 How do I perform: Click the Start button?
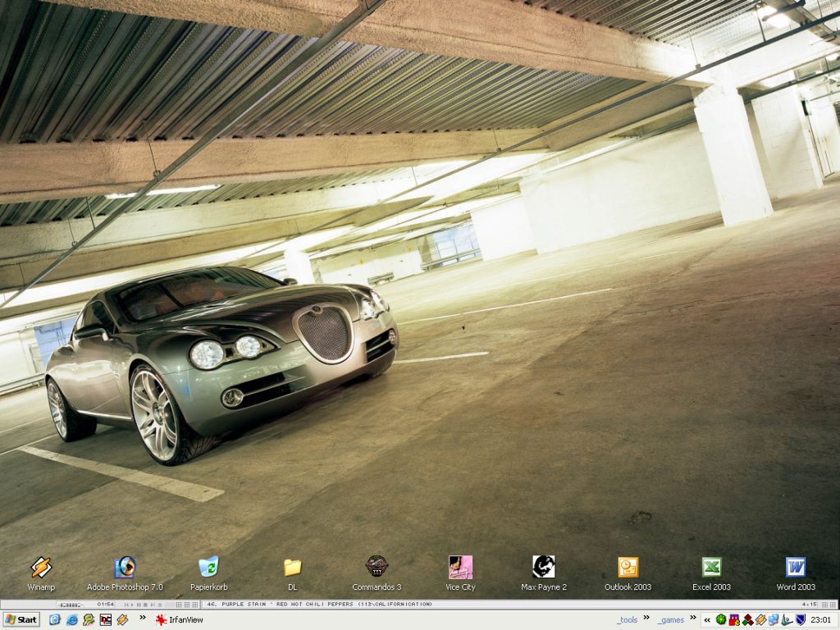pos(21,620)
